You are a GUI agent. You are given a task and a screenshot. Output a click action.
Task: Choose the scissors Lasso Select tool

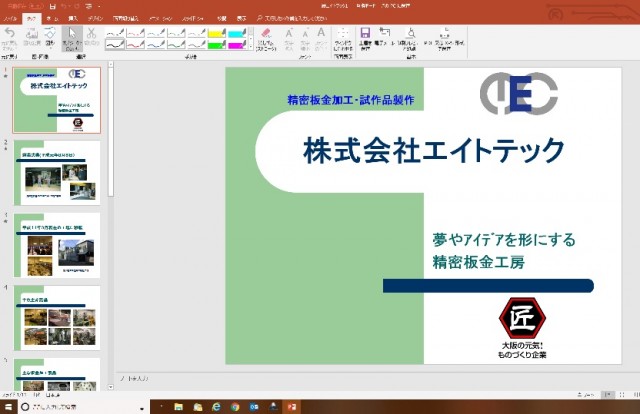(x=91, y=38)
